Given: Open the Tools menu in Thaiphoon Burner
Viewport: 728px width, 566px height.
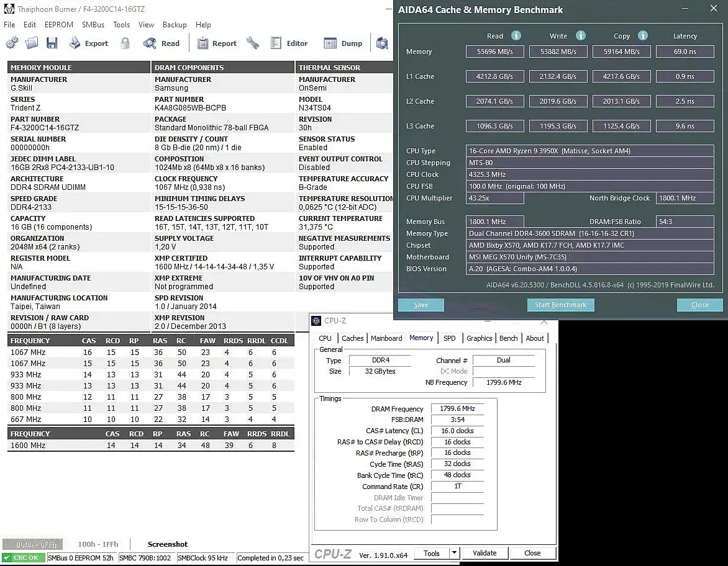Looking at the screenshot, I should [x=121, y=25].
